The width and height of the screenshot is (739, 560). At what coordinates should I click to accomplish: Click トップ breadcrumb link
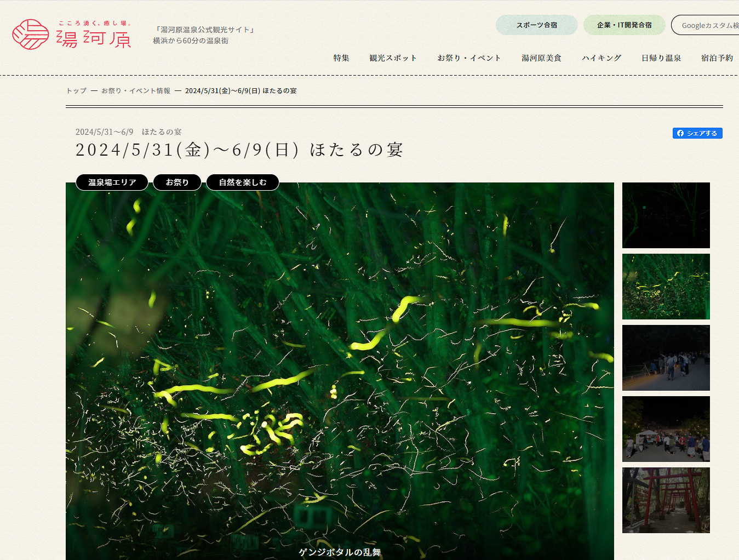pos(76,91)
